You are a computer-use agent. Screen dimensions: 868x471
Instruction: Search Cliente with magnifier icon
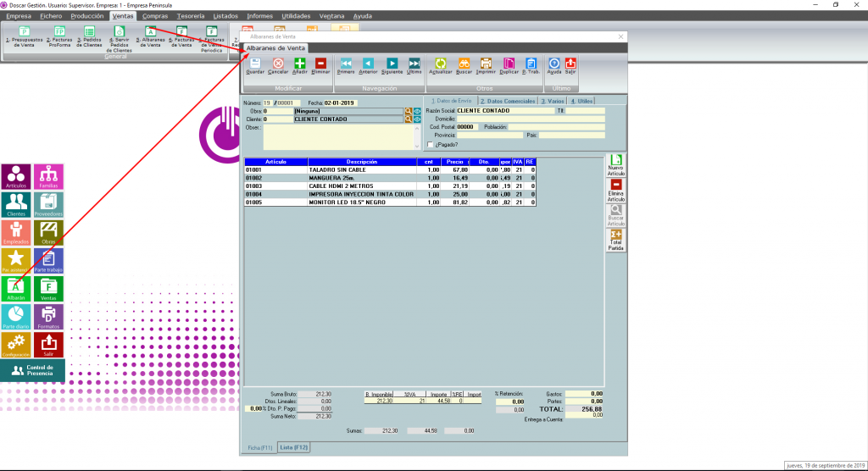coord(409,119)
